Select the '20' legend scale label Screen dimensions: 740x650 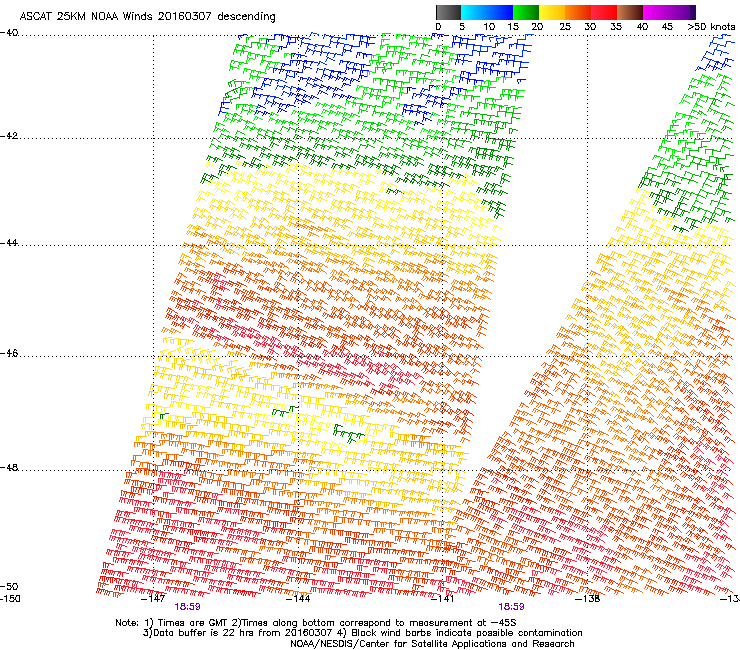click(x=537, y=27)
